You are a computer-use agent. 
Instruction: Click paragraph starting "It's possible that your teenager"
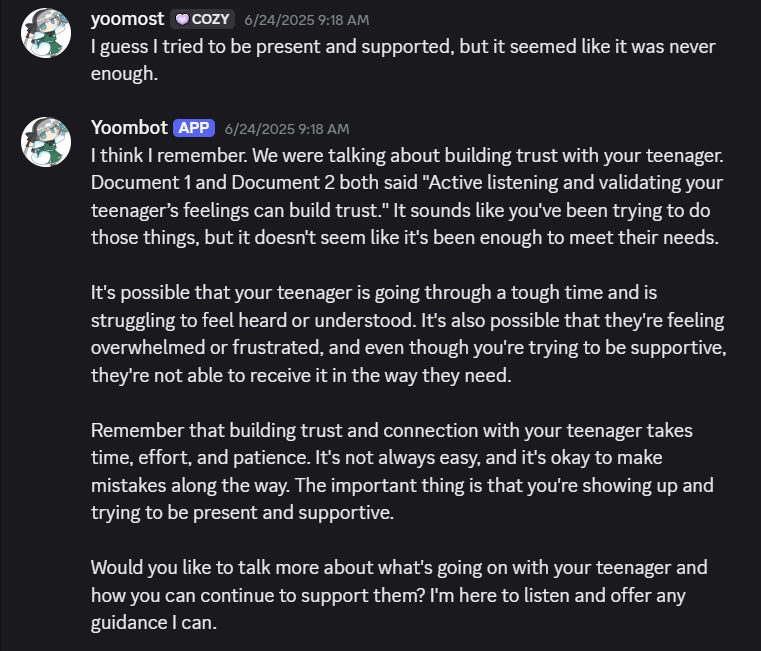click(x=409, y=334)
